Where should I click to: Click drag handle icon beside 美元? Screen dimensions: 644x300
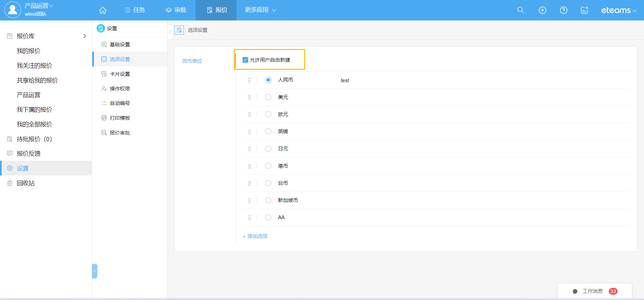(x=250, y=97)
